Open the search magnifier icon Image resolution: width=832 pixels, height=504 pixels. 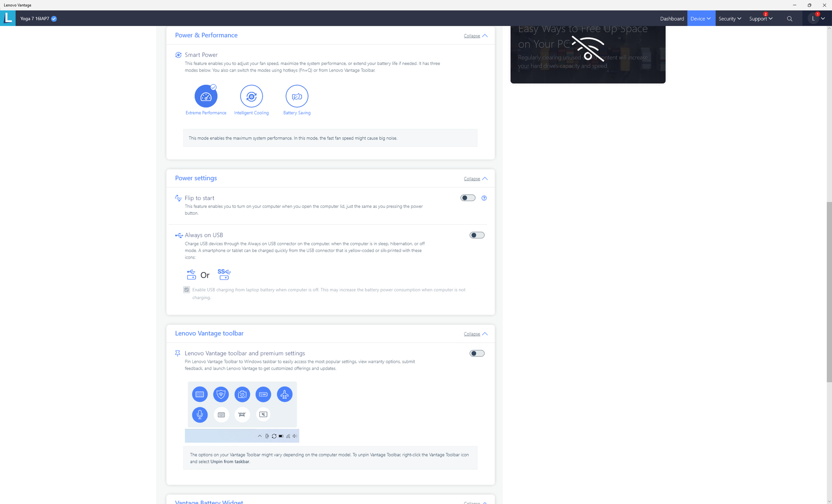point(790,19)
